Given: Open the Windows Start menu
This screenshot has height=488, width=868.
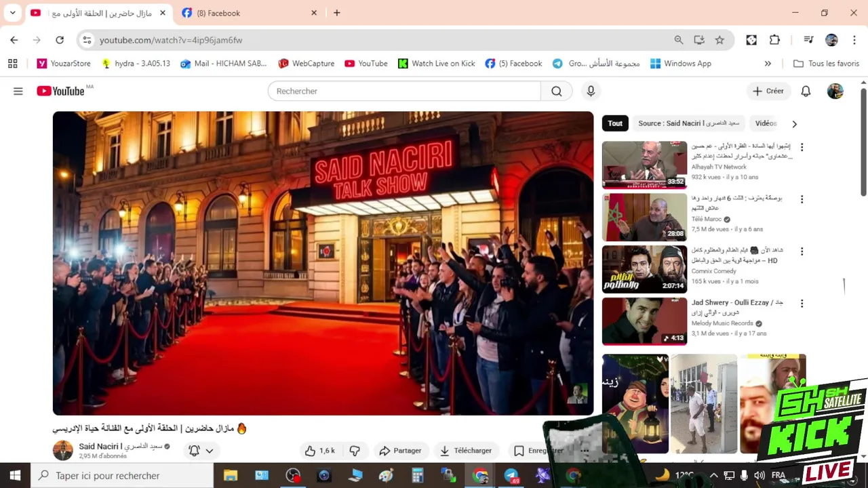Looking at the screenshot, I should point(15,476).
